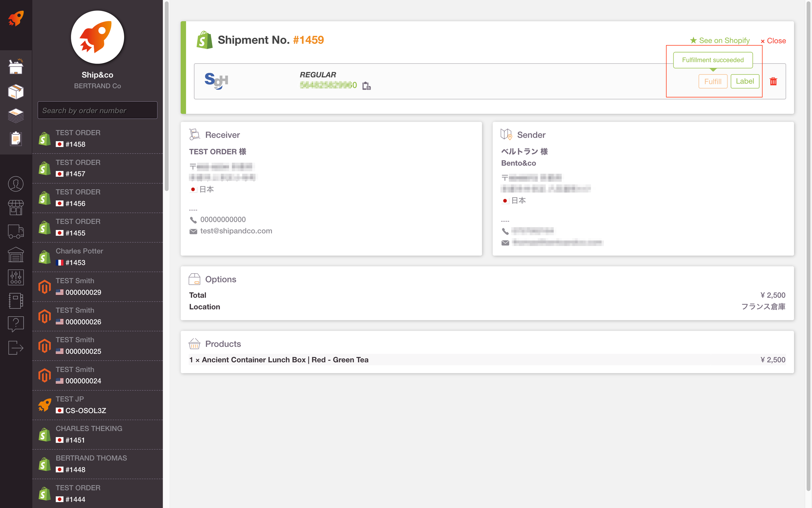Open the delivery truck sidebar icon
Screen dimensions: 812x508
(16, 232)
